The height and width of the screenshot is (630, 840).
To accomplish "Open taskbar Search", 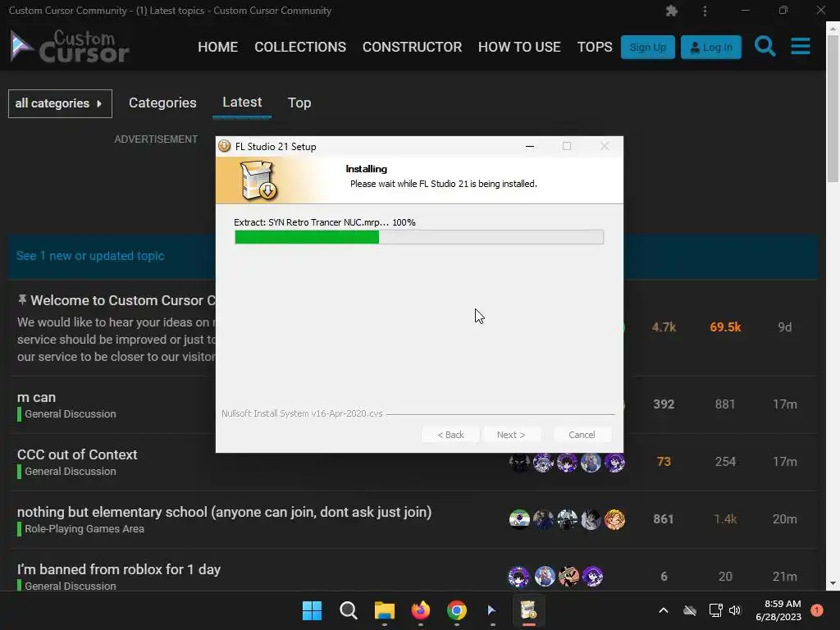I will pos(348,610).
